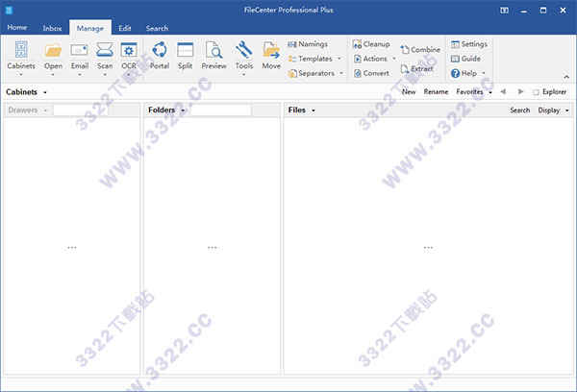The width and height of the screenshot is (577, 392).
Task: Click the New button
Action: click(409, 92)
